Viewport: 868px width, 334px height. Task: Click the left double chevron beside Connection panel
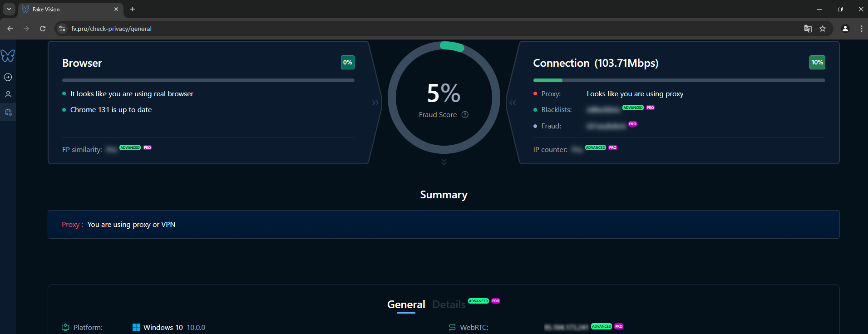513,103
